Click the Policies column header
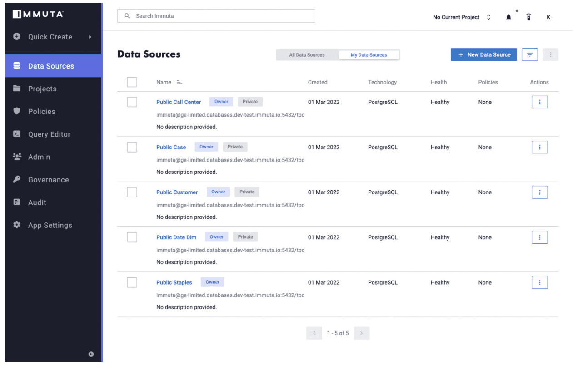The height and width of the screenshot is (374, 588). click(488, 82)
